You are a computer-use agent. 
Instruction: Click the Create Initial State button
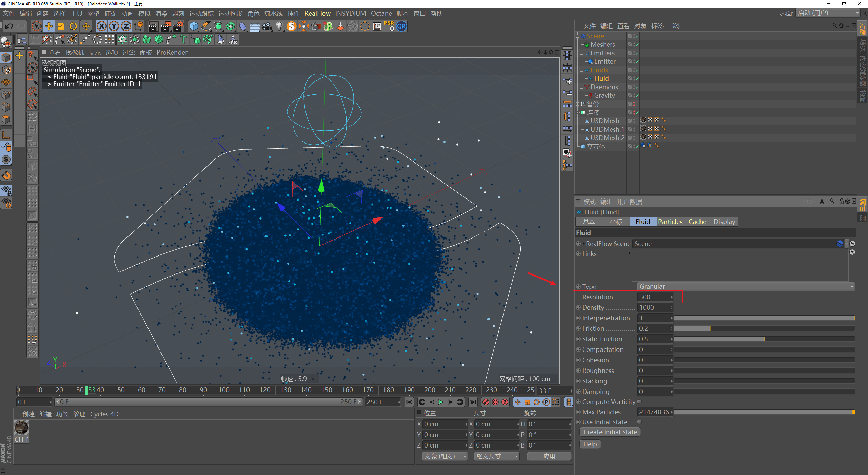610,432
